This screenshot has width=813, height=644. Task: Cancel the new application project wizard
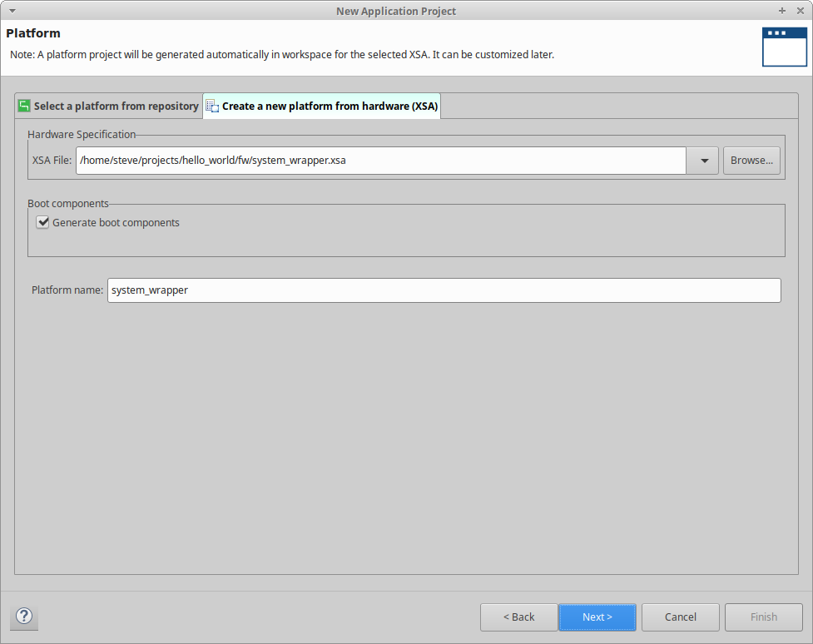(x=680, y=617)
